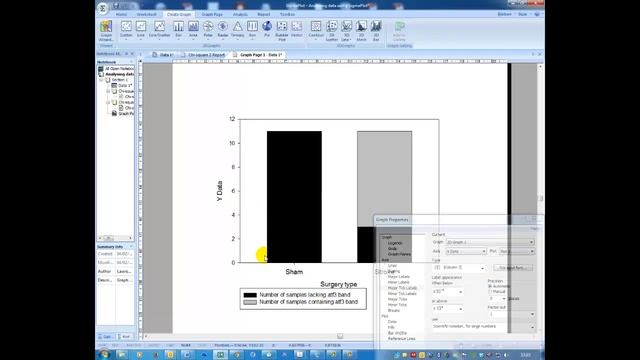Select Major Ticks in Graph Properties
Image resolution: width=640 pixels, height=360 pixels.
pyautogui.click(x=397, y=299)
